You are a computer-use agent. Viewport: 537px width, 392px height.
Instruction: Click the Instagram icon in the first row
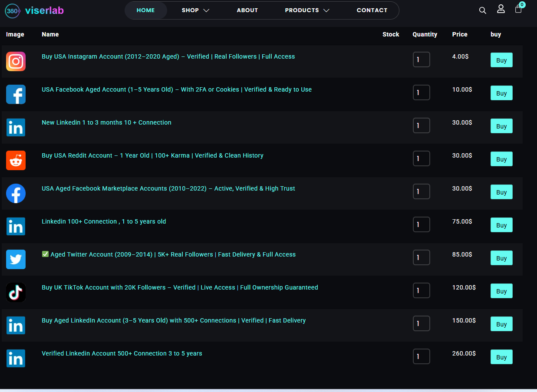16,61
